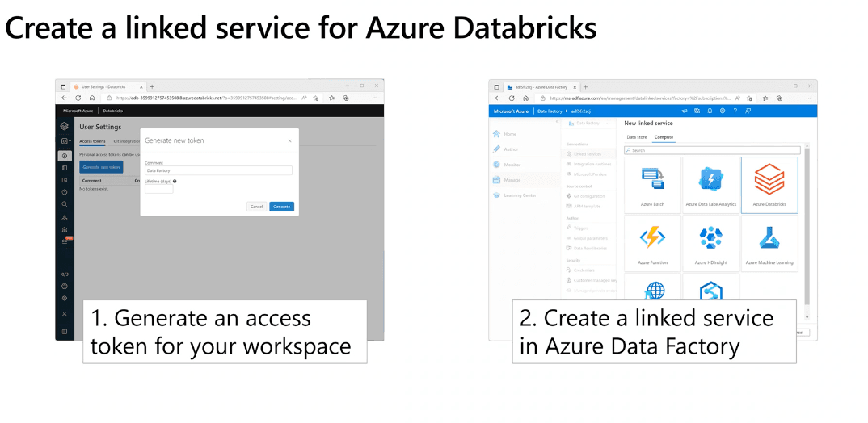Select the Azure HDInsight tile
The height and width of the screenshot is (423, 868).
pyautogui.click(x=710, y=242)
